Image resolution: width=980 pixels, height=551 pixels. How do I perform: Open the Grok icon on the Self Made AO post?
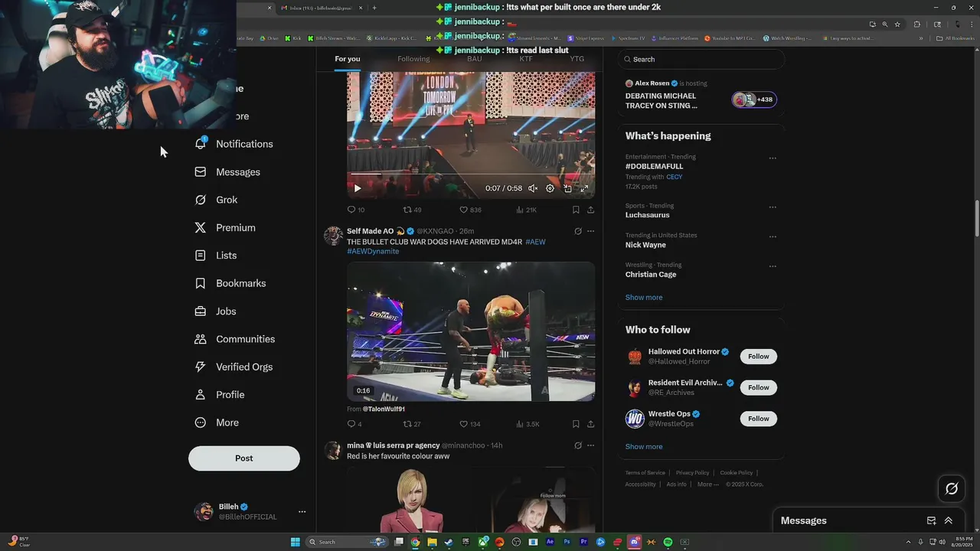(x=578, y=231)
